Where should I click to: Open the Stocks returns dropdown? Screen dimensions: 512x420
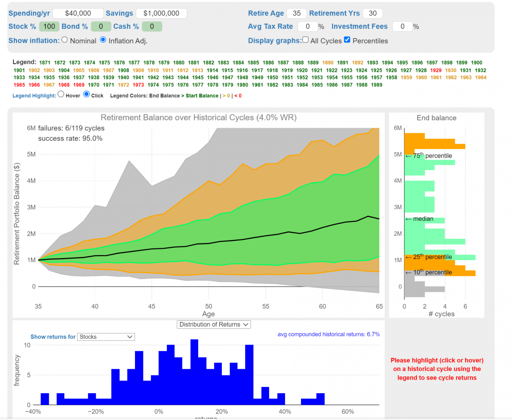(x=106, y=337)
